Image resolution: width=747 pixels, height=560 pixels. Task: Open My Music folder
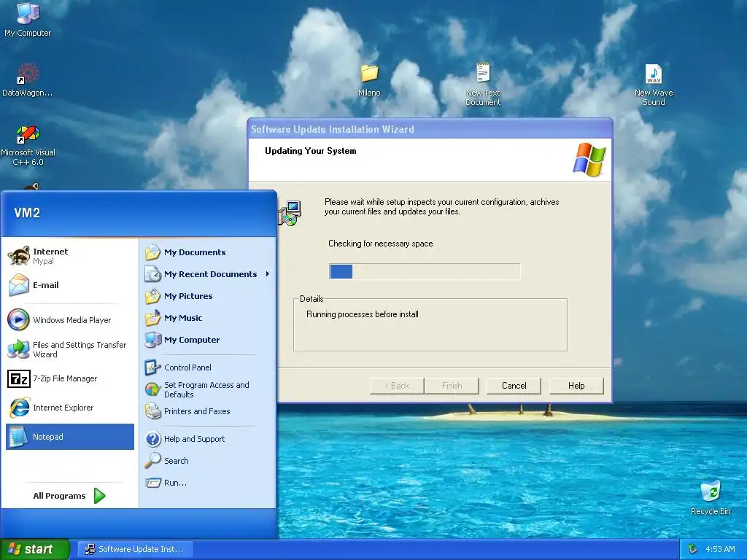tap(208, 318)
